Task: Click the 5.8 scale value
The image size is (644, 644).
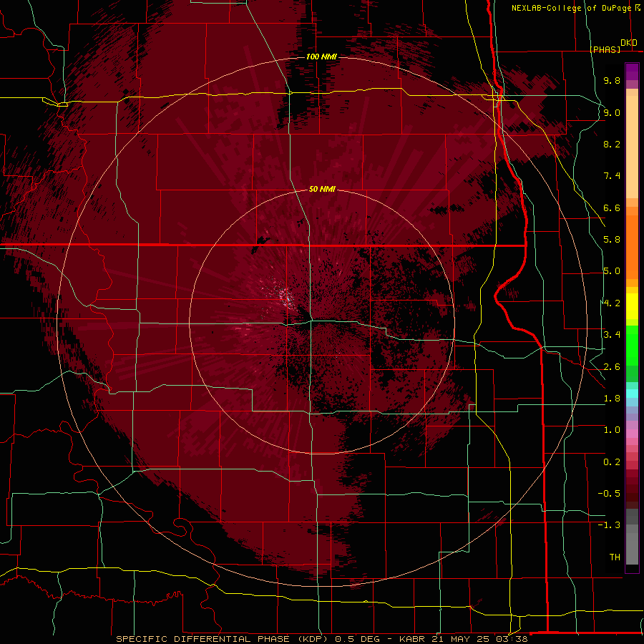Action: pyautogui.click(x=612, y=240)
